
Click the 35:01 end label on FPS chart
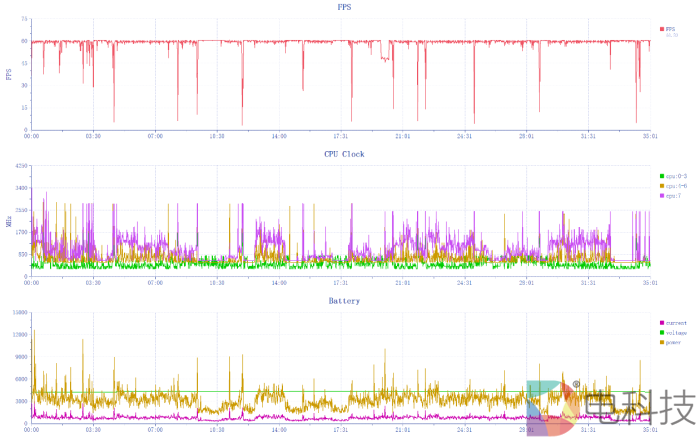click(649, 135)
